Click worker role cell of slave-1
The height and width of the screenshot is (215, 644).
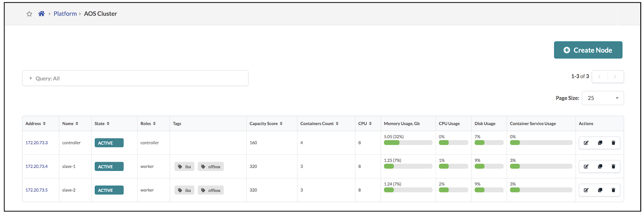(x=147, y=166)
